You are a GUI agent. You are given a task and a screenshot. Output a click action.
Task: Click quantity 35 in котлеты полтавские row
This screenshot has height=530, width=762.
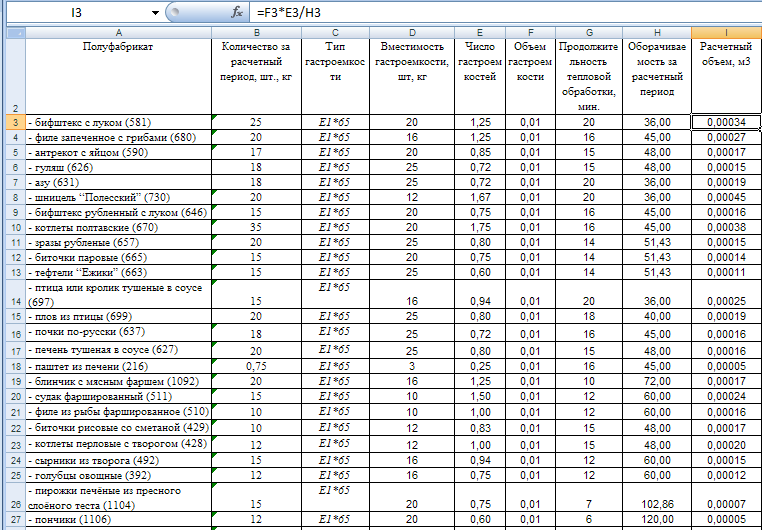coord(257,228)
